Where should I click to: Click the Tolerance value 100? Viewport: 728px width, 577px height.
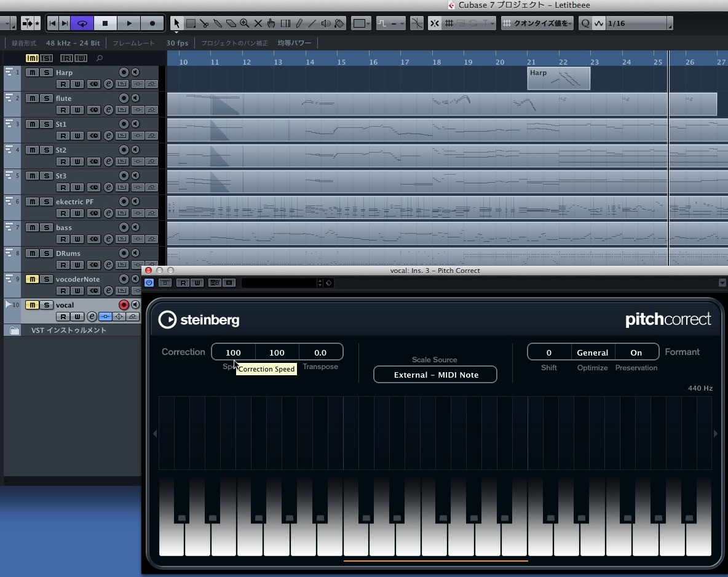(x=277, y=352)
